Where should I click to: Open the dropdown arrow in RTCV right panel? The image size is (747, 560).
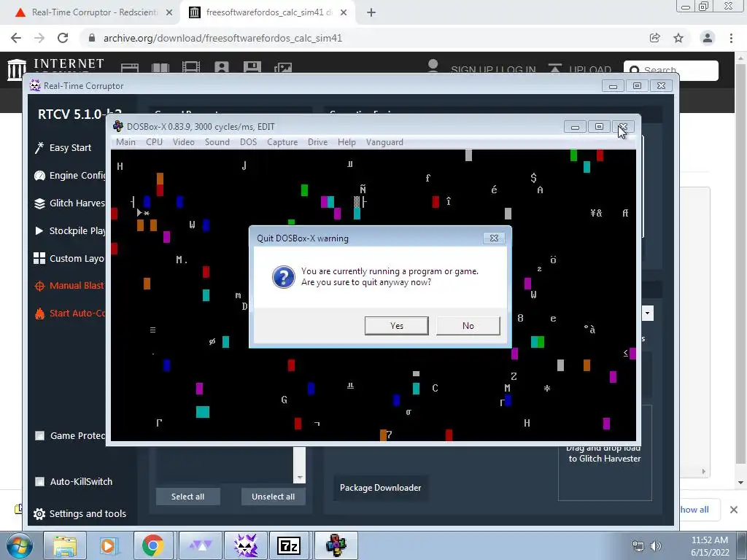click(x=648, y=314)
